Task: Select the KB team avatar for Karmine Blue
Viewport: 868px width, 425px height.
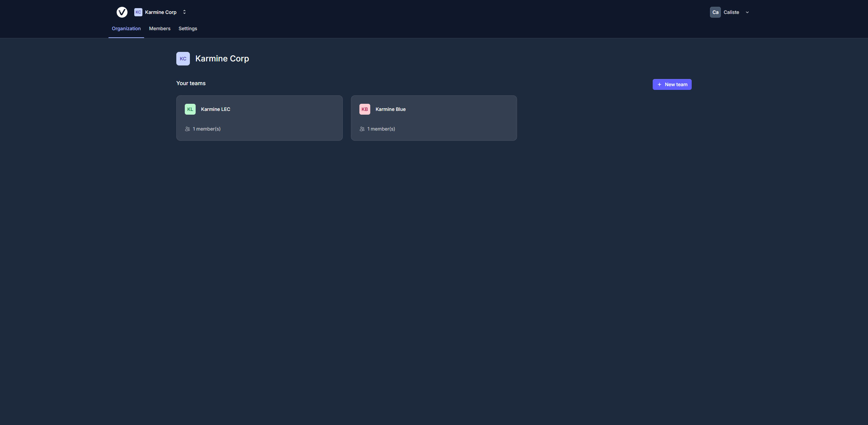Action: pyautogui.click(x=364, y=109)
